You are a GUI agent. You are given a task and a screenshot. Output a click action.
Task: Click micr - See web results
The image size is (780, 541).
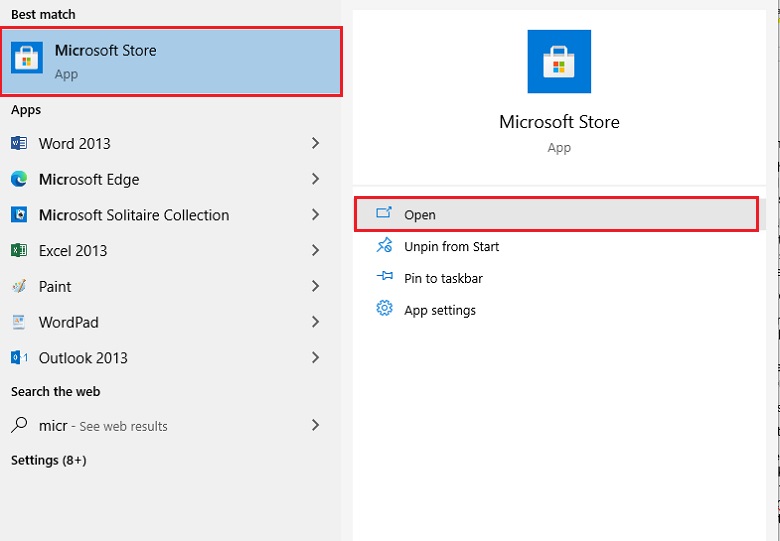103,426
